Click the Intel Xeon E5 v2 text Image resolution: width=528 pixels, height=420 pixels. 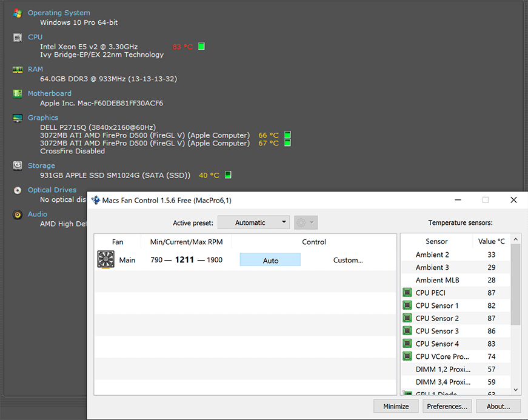89,47
